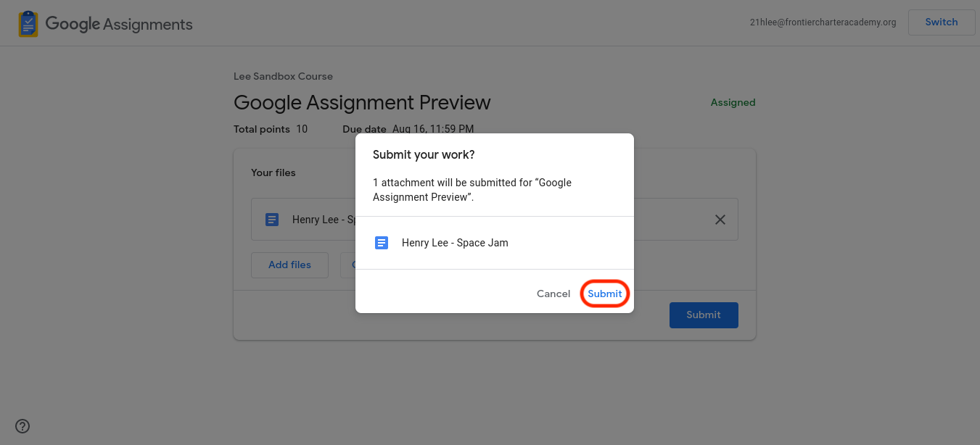Click the Submit your work? dialog title
The image size is (980, 445).
[424, 155]
